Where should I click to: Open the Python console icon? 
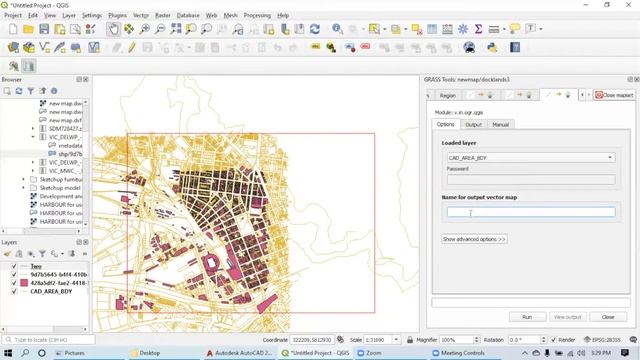492,47
